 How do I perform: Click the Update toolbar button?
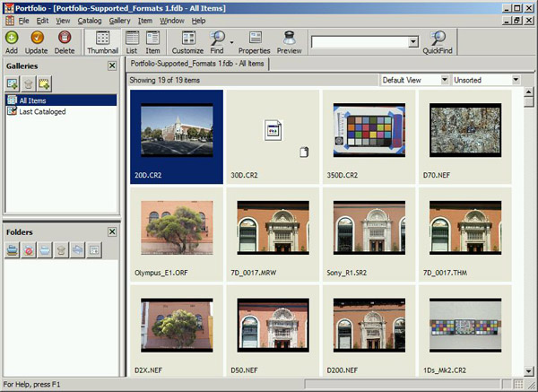(x=37, y=42)
